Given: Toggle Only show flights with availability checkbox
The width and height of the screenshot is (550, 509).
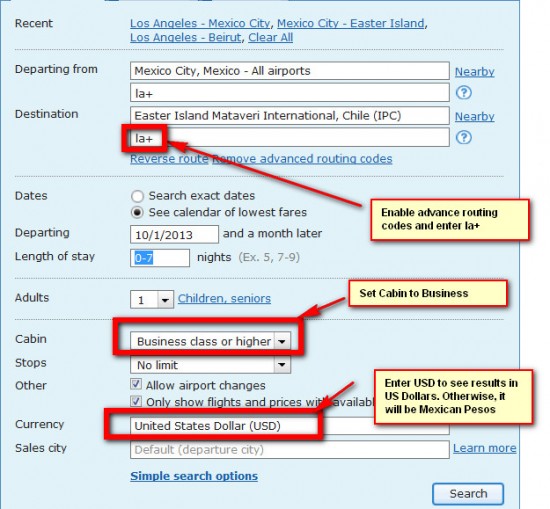Looking at the screenshot, I should click(136, 401).
